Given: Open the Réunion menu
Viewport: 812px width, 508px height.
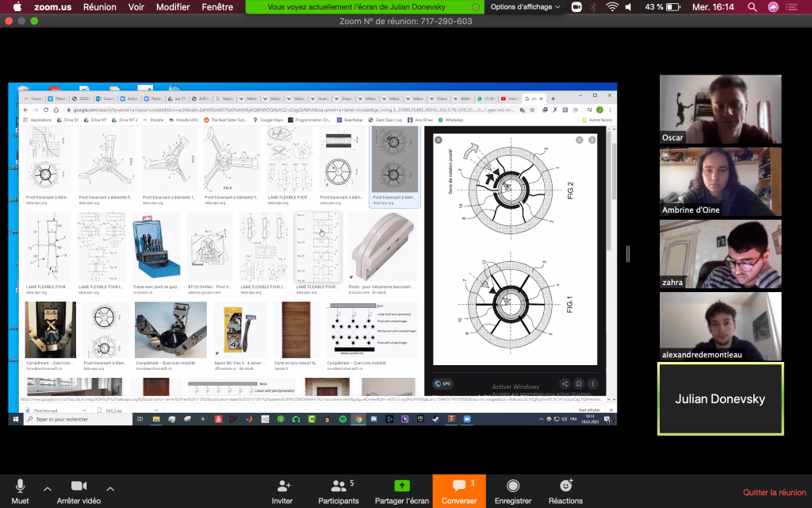Looking at the screenshot, I should [99, 7].
